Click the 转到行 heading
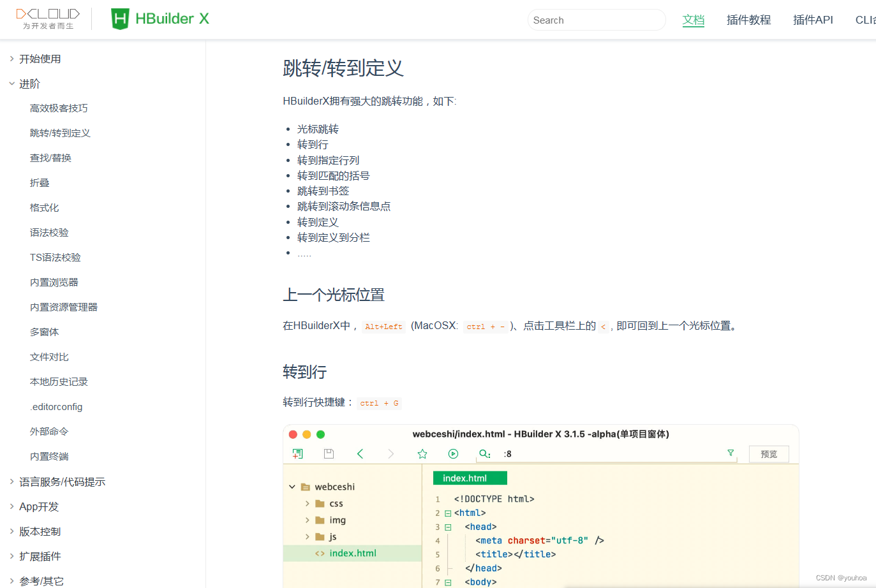Screen dimensions: 876x588 point(305,371)
